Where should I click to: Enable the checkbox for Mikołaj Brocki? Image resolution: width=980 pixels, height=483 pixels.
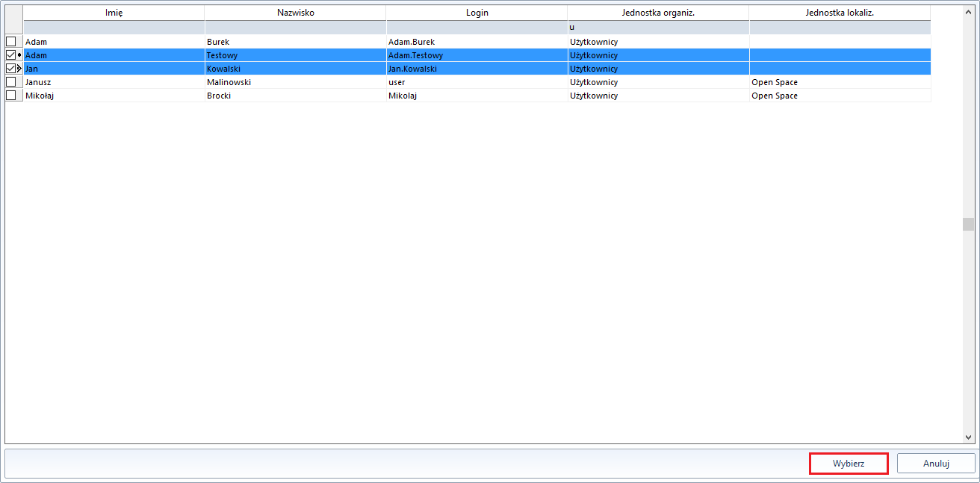10,96
